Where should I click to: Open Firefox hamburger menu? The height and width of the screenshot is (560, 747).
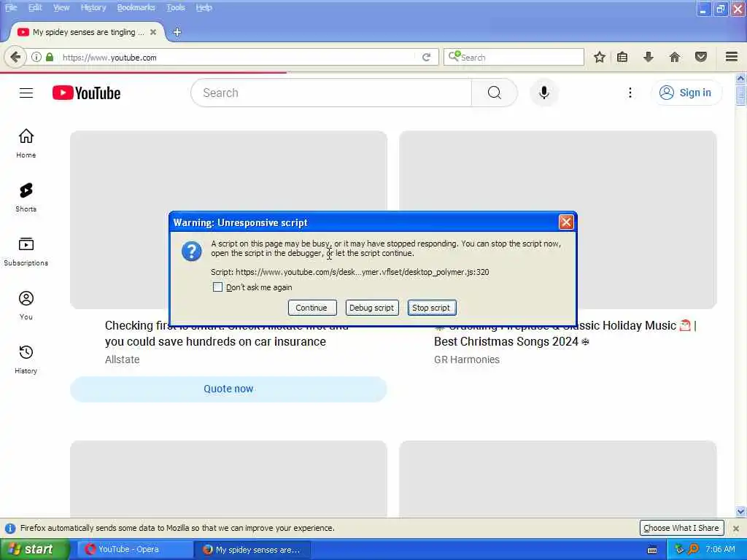[732, 57]
